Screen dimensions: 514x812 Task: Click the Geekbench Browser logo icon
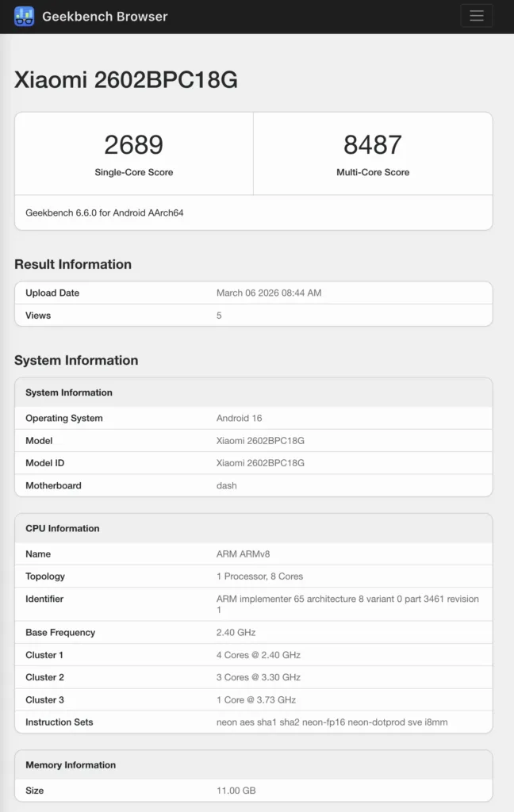click(25, 15)
